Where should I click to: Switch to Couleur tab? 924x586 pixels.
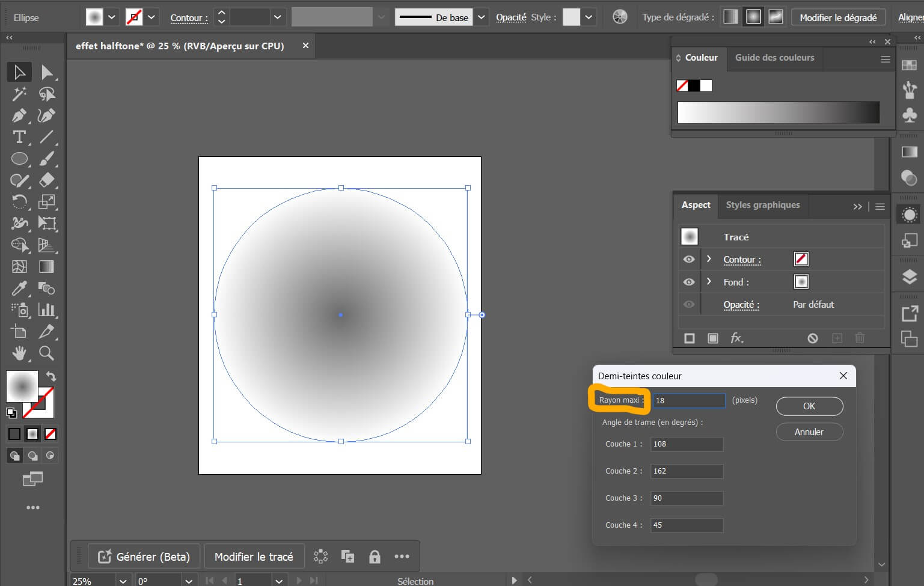click(x=701, y=58)
